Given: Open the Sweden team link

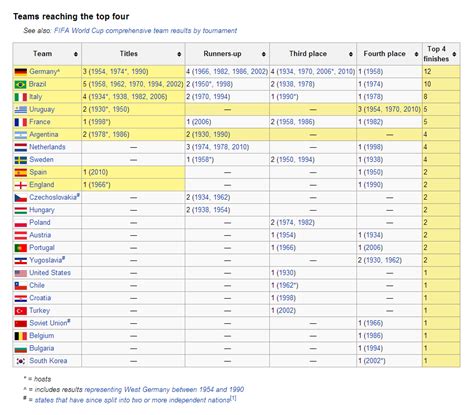Looking at the screenshot, I should click(x=41, y=160).
